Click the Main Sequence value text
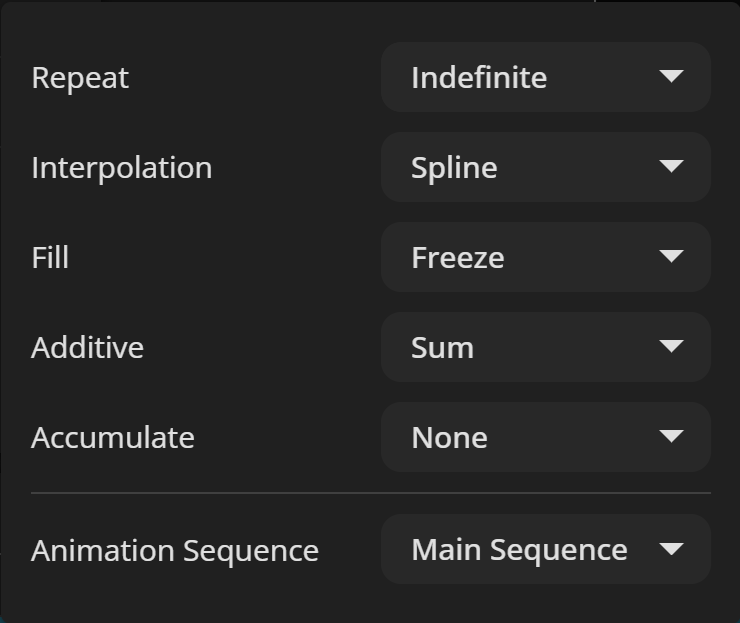Image resolution: width=740 pixels, height=623 pixels. point(519,550)
